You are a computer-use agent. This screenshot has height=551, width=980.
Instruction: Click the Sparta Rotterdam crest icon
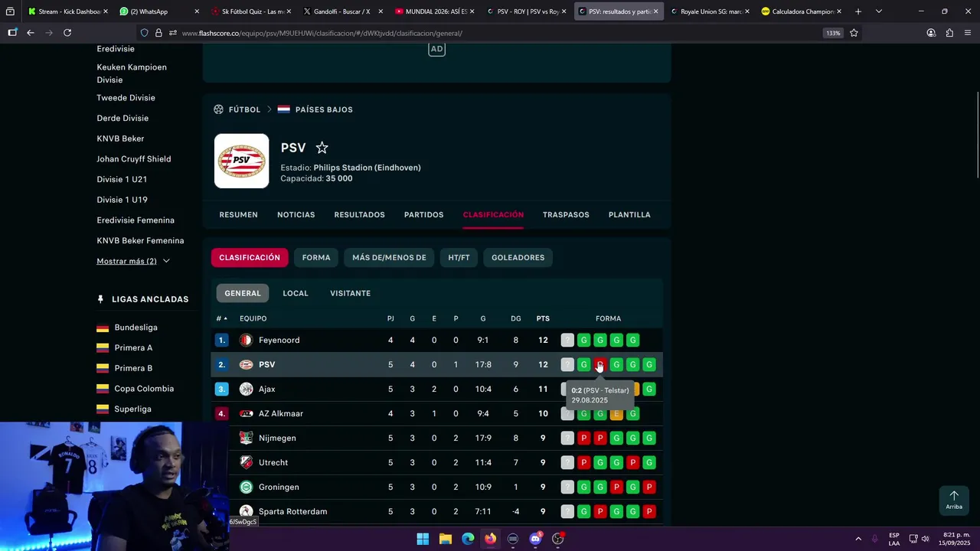246,511
